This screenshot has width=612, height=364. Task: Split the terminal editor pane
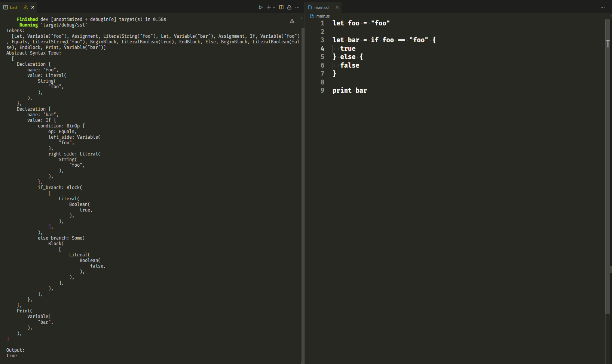pyautogui.click(x=281, y=7)
